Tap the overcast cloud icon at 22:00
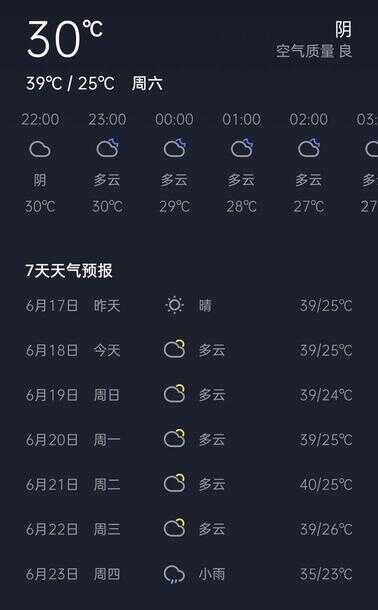Image resolution: width=378 pixels, height=610 pixels. click(x=40, y=149)
